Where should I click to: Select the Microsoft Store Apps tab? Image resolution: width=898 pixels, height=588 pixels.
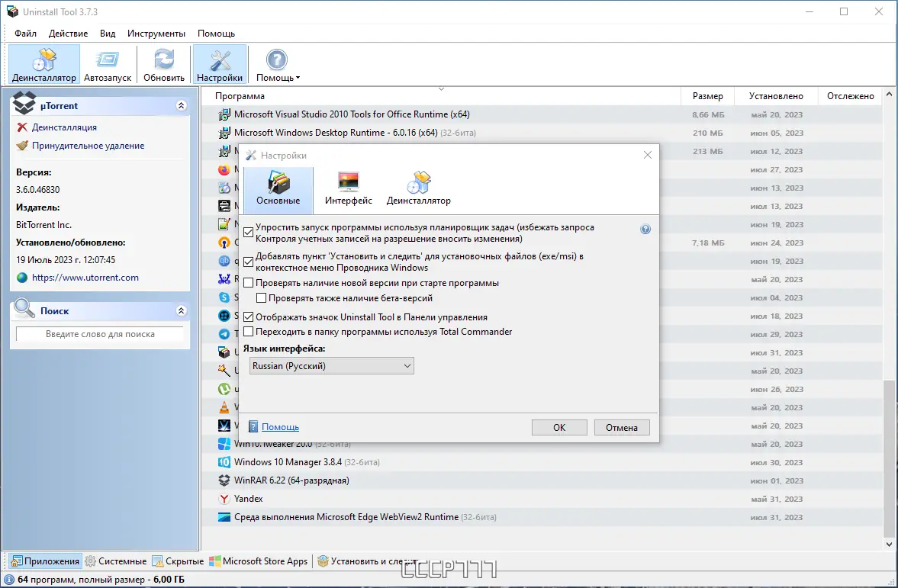click(x=259, y=561)
